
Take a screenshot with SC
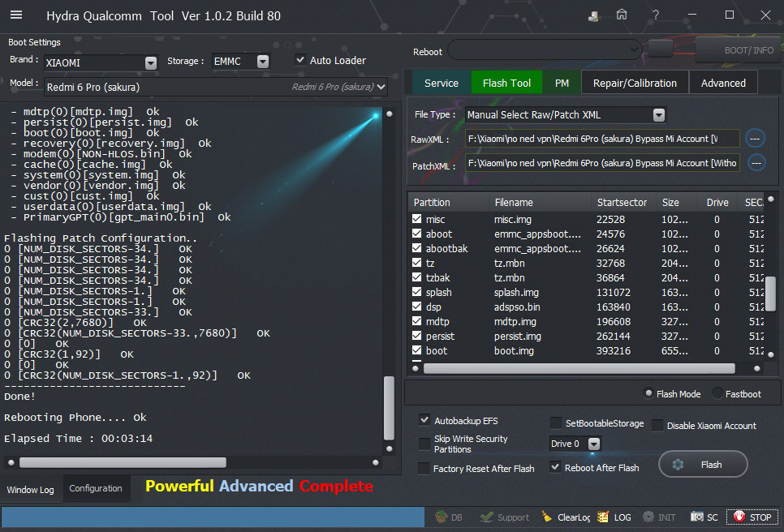(704, 517)
